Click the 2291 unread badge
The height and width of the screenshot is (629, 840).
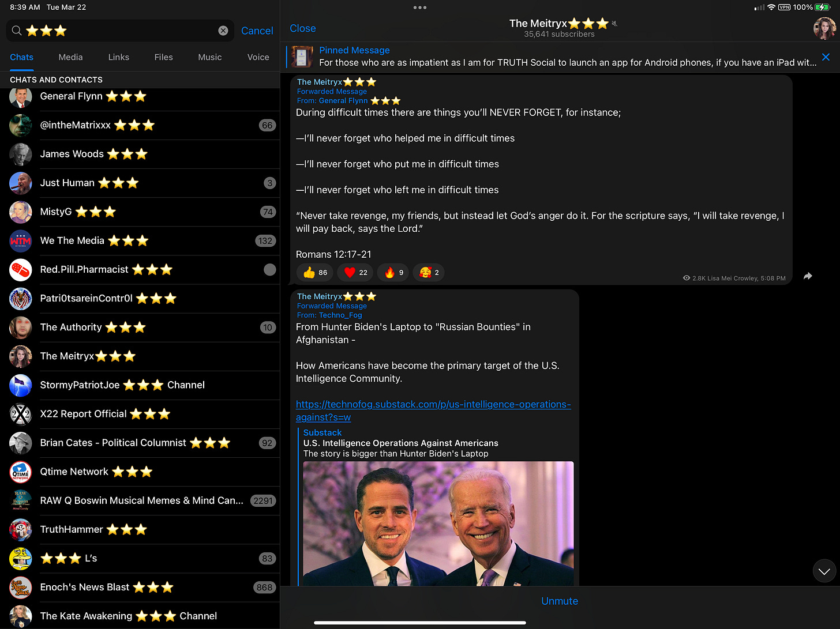[263, 500]
